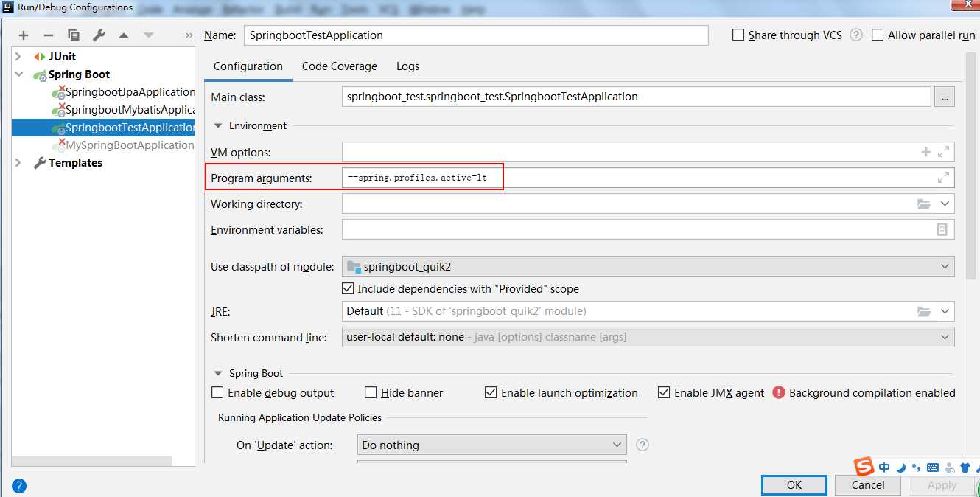Toggle the Sogou Chinese mode icon

tap(884, 467)
